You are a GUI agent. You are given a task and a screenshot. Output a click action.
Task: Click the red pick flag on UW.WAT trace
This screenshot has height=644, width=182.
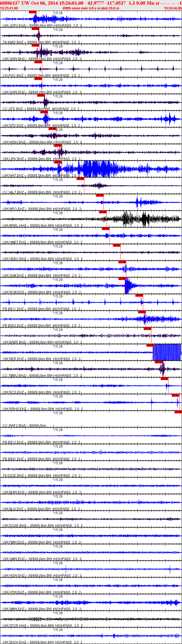58,162
